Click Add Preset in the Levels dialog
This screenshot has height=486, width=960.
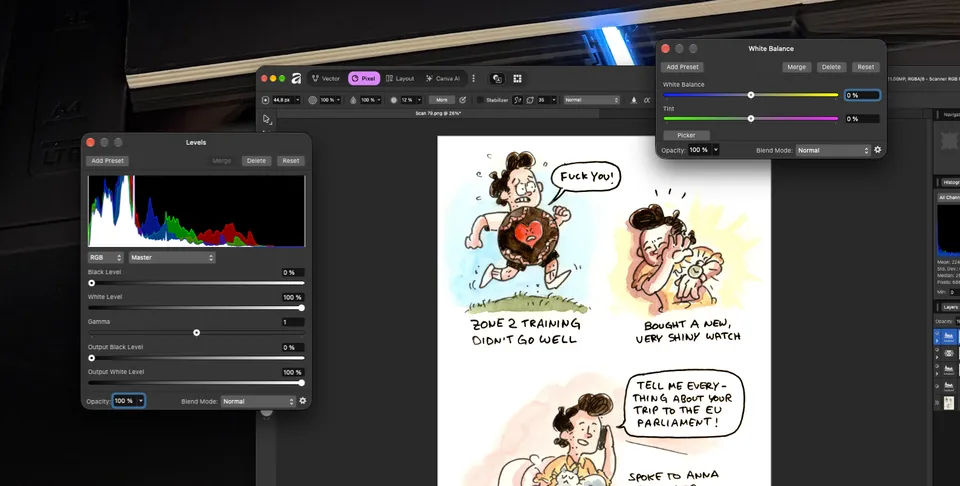click(x=107, y=161)
